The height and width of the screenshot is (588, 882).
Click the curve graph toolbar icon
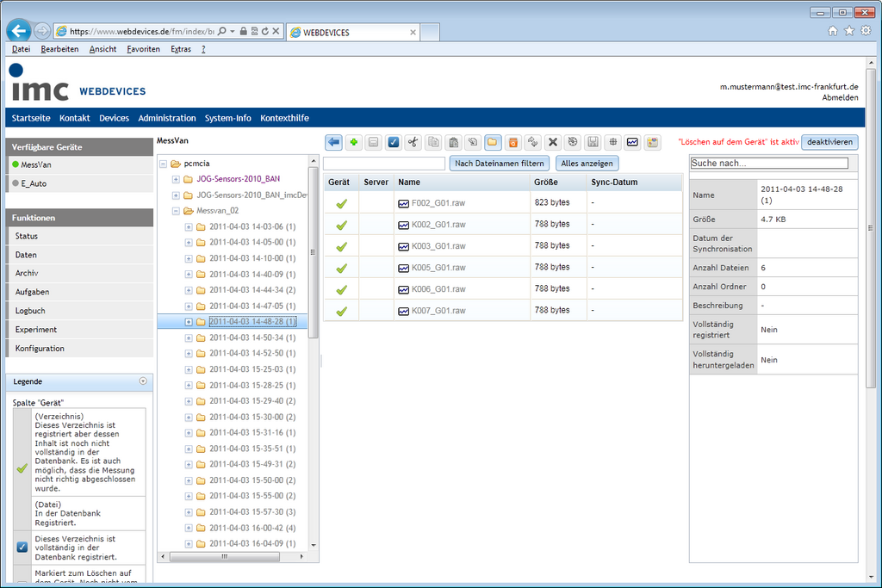pyautogui.click(x=632, y=142)
